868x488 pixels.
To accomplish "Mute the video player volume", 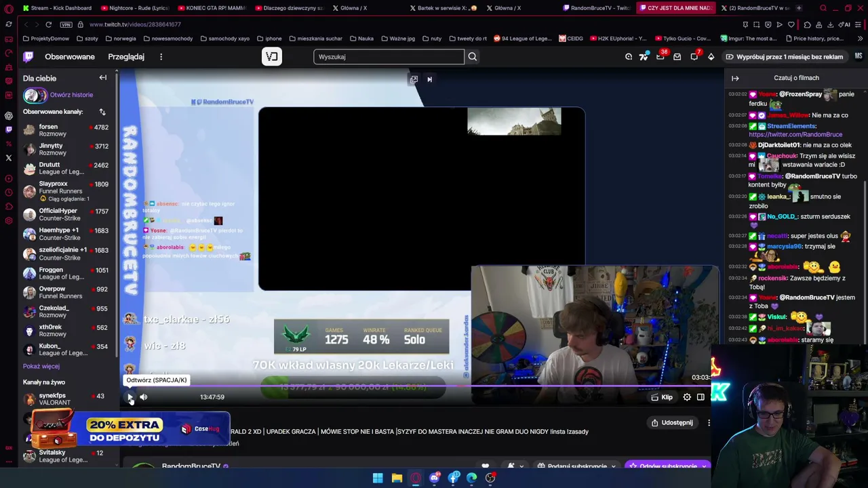I will pyautogui.click(x=144, y=397).
